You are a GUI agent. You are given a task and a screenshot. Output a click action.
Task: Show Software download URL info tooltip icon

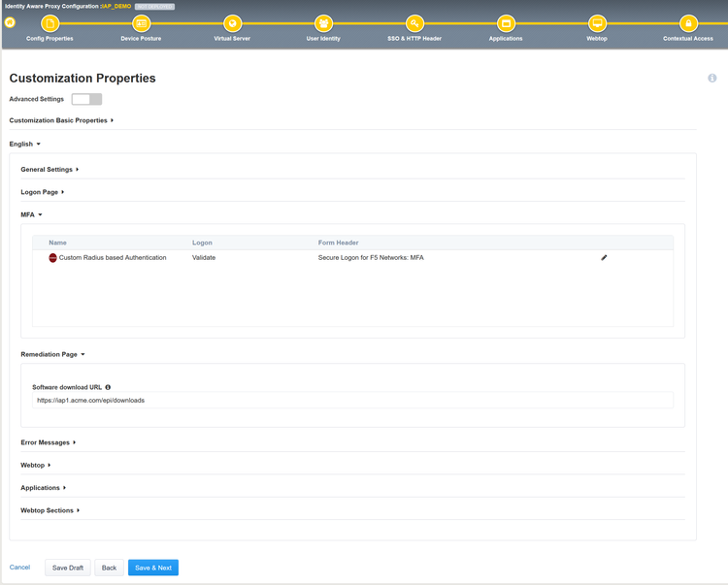108,387
